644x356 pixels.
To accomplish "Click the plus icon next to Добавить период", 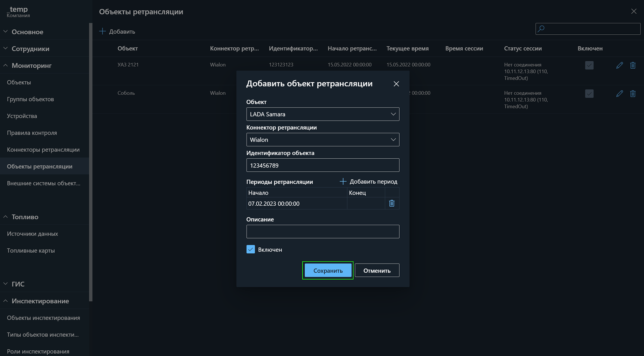I will [x=343, y=182].
